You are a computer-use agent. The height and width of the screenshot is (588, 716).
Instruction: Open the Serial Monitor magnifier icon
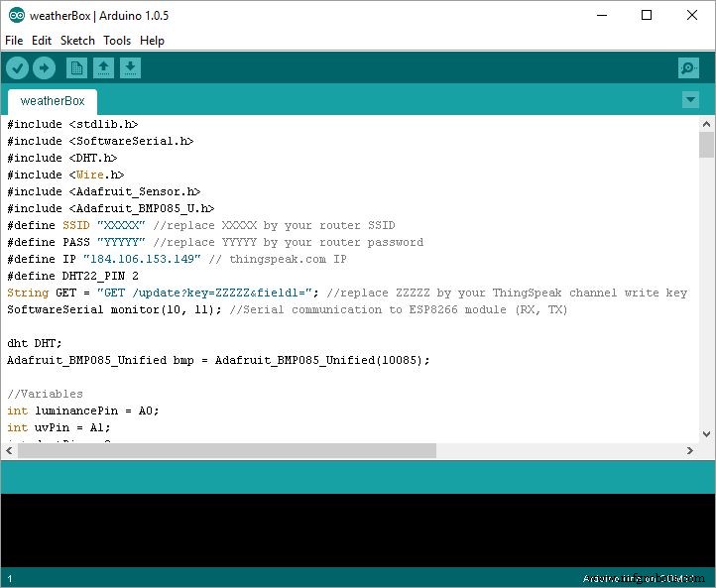click(688, 67)
